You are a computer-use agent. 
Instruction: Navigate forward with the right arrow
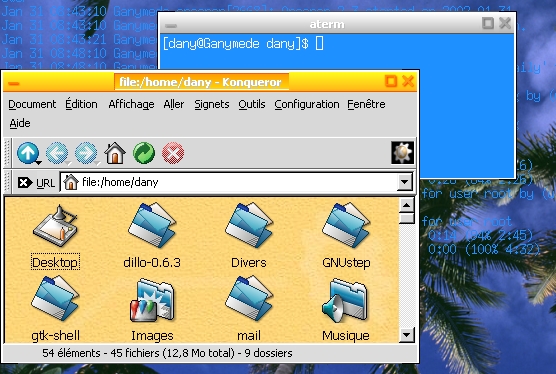click(86, 153)
